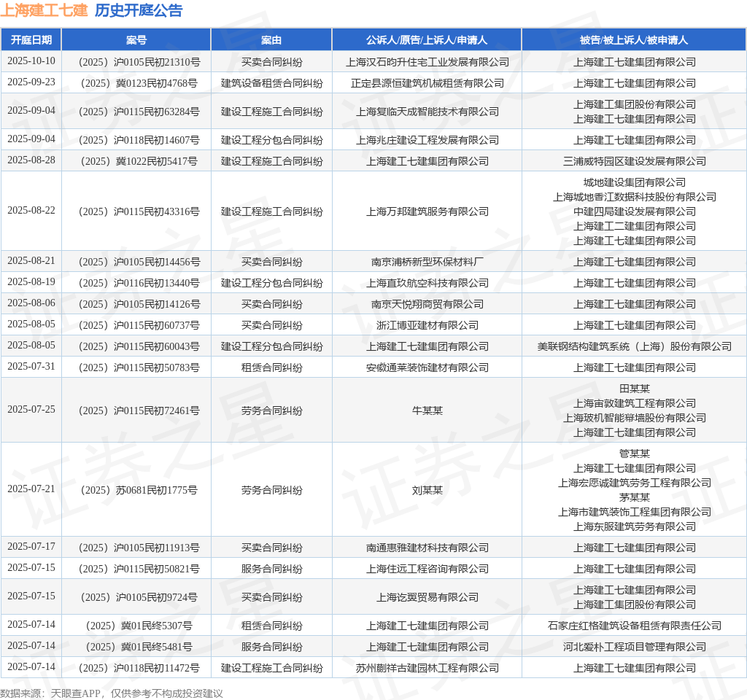Click defendant 上海建工二建集团有限公司
The height and width of the screenshot is (700, 747).
634,226
